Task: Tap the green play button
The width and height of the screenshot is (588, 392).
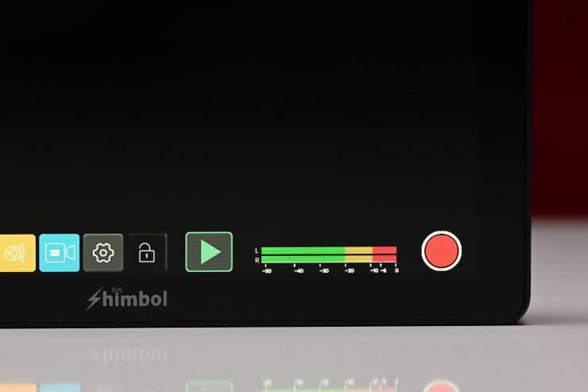Action: (209, 252)
